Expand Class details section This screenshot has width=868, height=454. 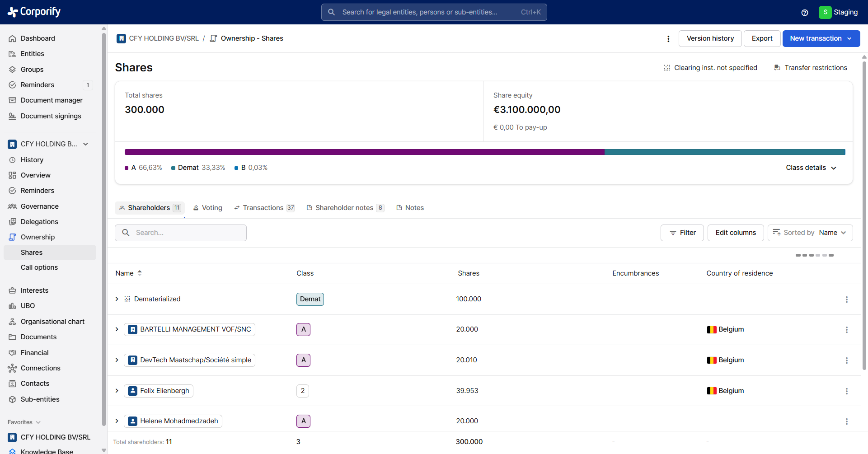811,168
